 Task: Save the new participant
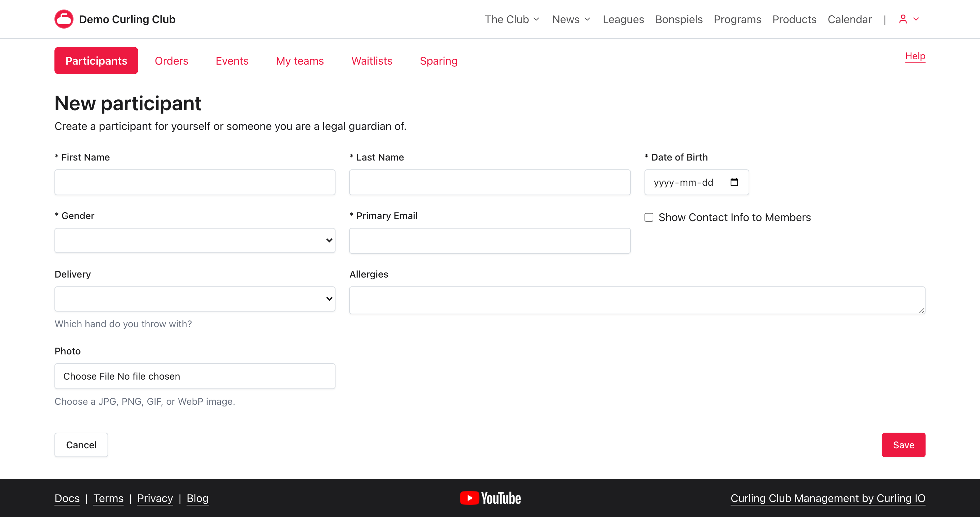[x=903, y=445]
